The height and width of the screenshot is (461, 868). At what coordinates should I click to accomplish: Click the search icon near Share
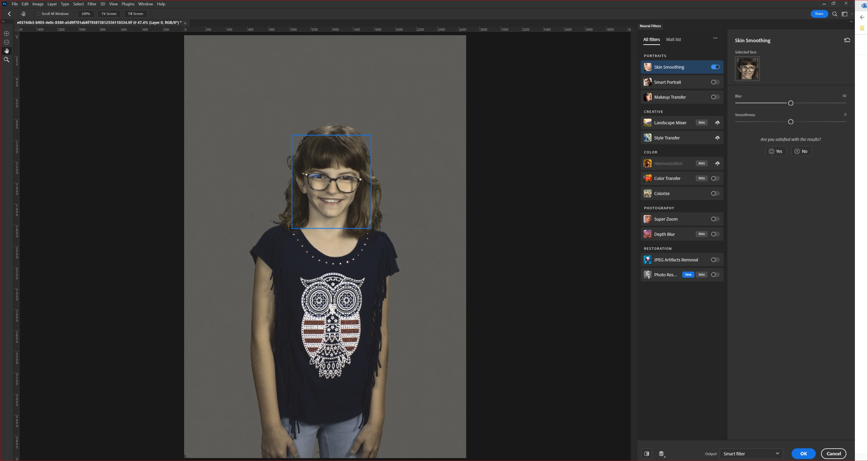(x=835, y=14)
